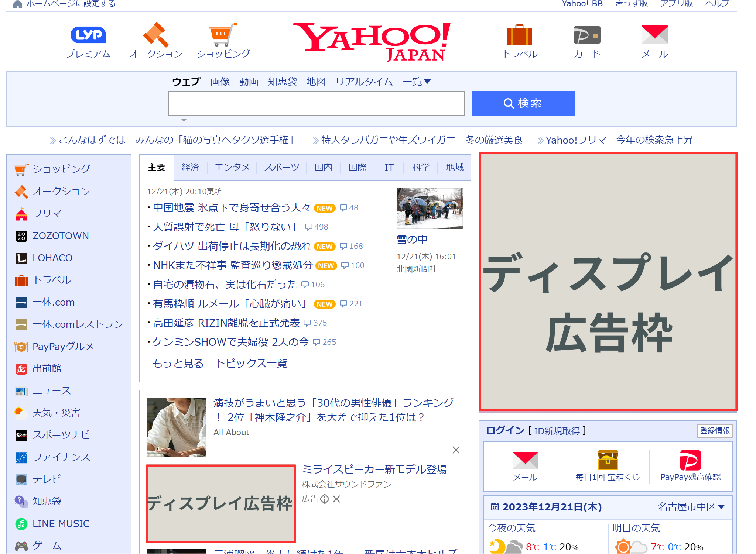This screenshot has width=756, height=554.
Task: Select the IT news tab
Action: pyautogui.click(x=389, y=167)
